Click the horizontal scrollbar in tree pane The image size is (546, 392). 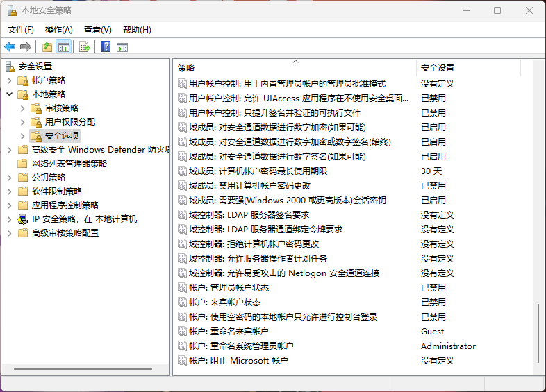point(83,369)
